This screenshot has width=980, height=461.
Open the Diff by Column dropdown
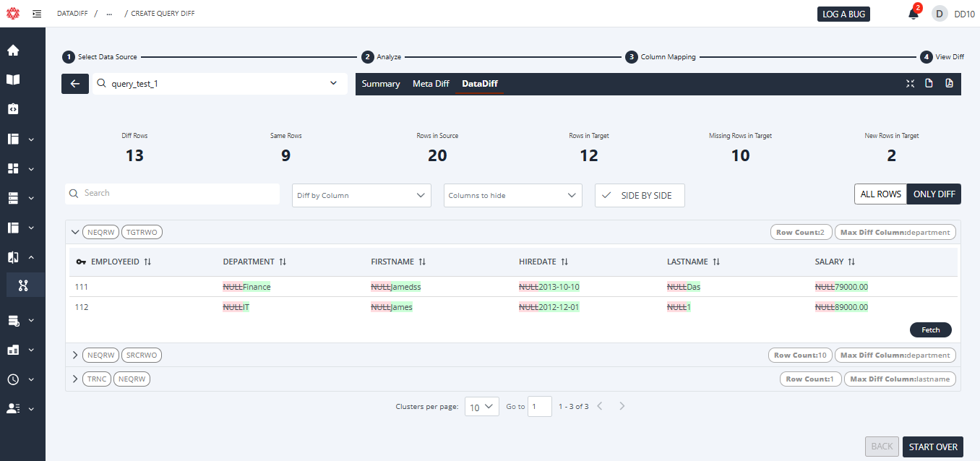coord(361,195)
